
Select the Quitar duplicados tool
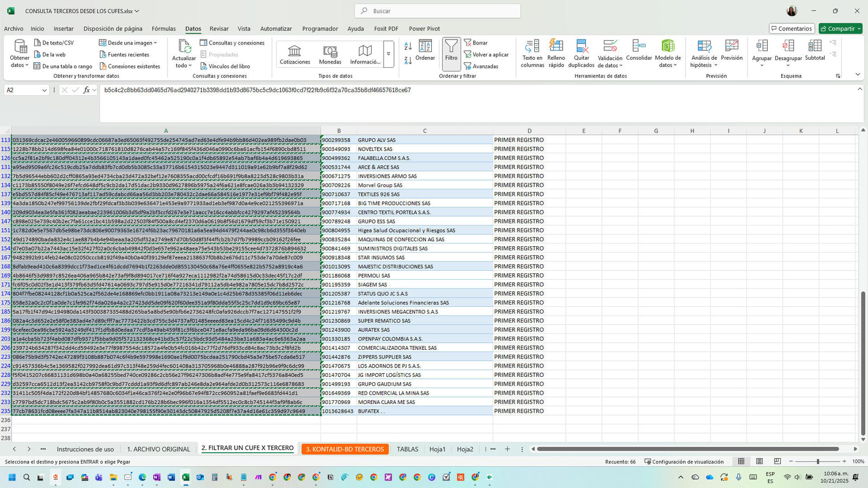(x=581, y=54)
